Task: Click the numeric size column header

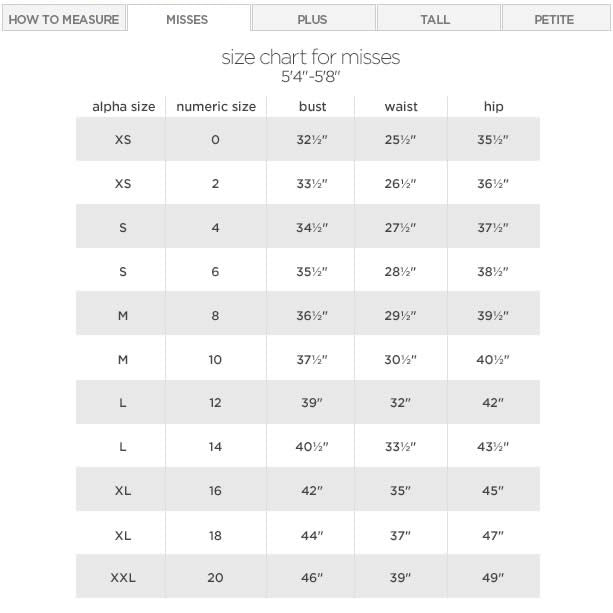Action: tap(215, 106)
